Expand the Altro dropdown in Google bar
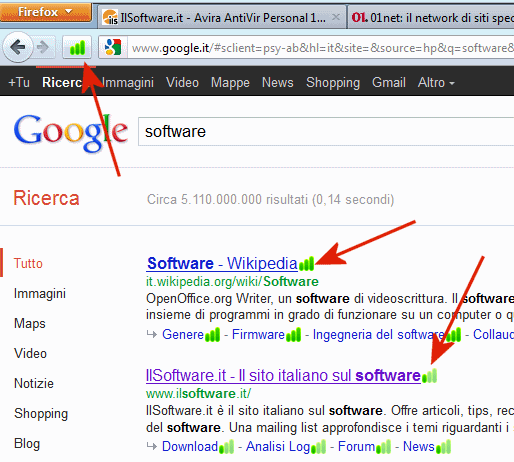Image resolution: width=514 pixels, height=462 pixels. tap(436, 82)
